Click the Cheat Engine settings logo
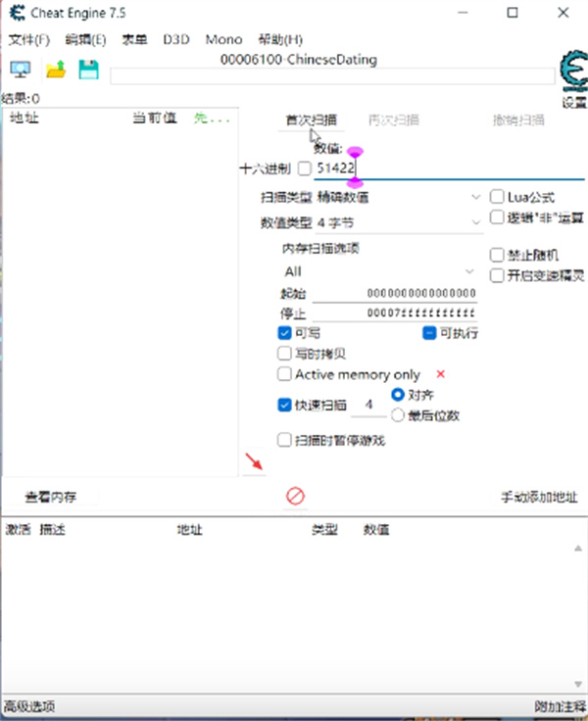 pos(572,74)
